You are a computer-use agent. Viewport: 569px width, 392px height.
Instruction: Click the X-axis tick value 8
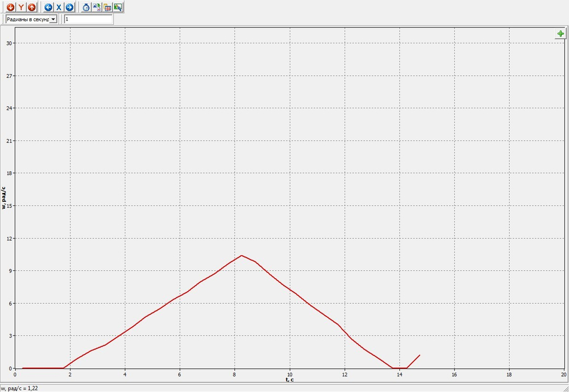234,374
